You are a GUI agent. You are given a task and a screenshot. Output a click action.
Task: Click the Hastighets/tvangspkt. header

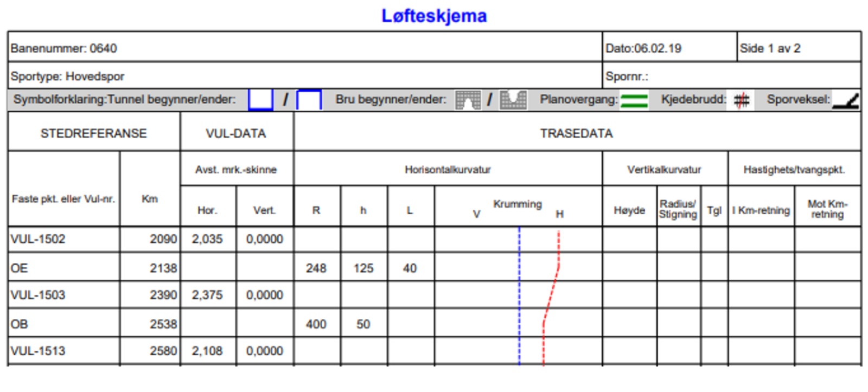[794, 170]
